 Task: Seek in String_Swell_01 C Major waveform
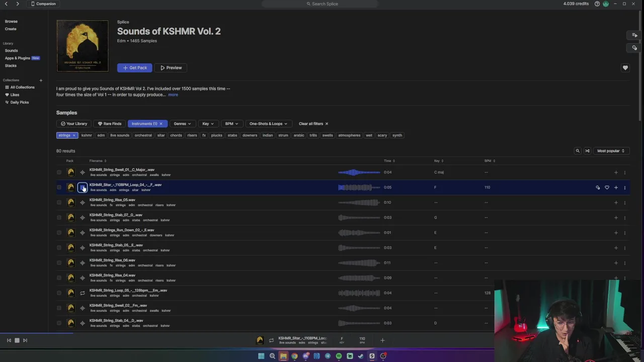tap(359, 172)
